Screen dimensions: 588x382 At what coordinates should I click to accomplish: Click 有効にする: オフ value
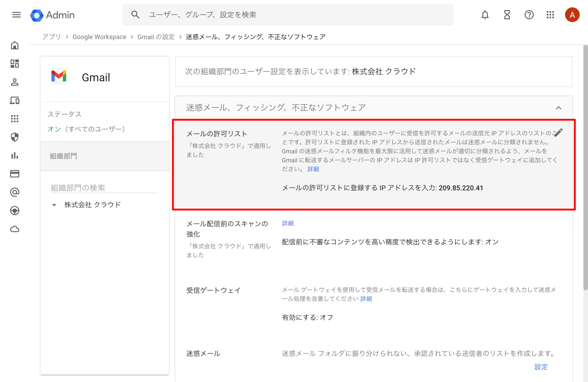(x=308, y=317)
